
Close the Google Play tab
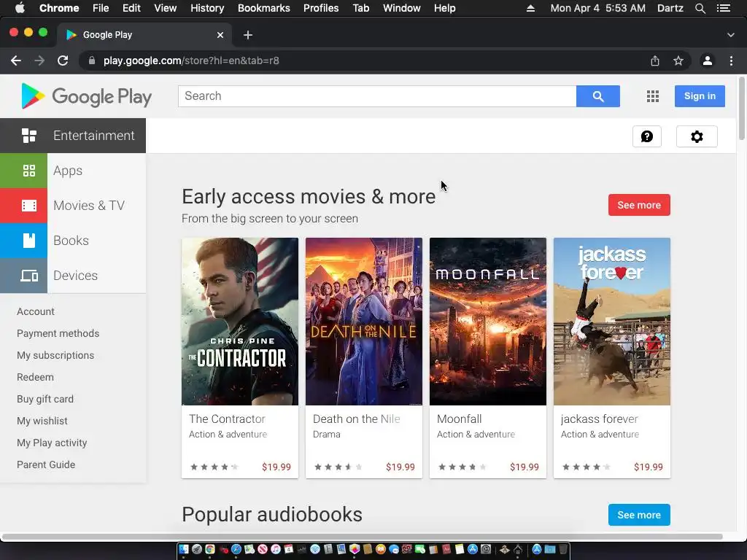click(220, 35)
